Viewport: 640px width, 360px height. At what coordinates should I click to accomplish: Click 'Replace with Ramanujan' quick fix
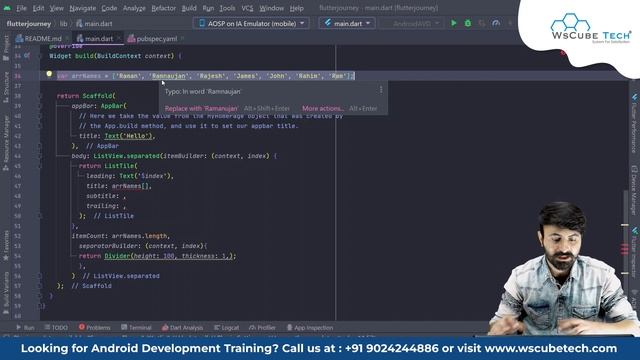point(202,109)
